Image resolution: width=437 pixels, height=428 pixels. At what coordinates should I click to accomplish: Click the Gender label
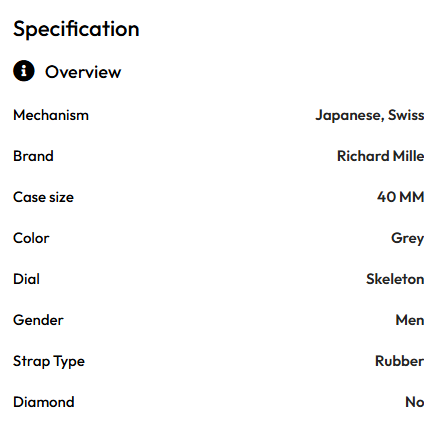pos(38,320)
